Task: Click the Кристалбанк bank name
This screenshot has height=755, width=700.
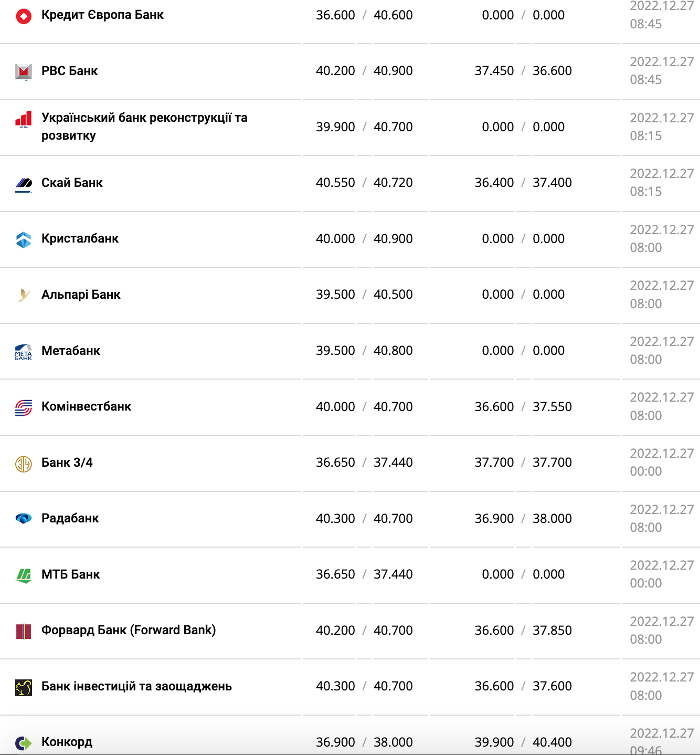Action: point(80,238)
